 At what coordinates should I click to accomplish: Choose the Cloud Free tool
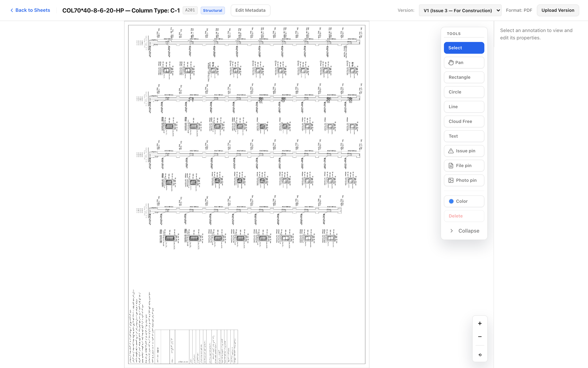464,121
